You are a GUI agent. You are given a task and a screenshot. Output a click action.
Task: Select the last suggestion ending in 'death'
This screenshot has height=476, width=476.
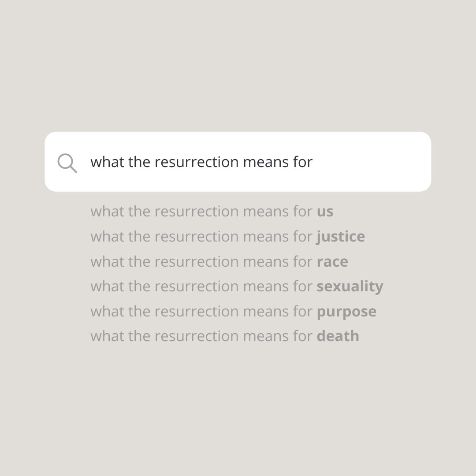pos(225,336)
